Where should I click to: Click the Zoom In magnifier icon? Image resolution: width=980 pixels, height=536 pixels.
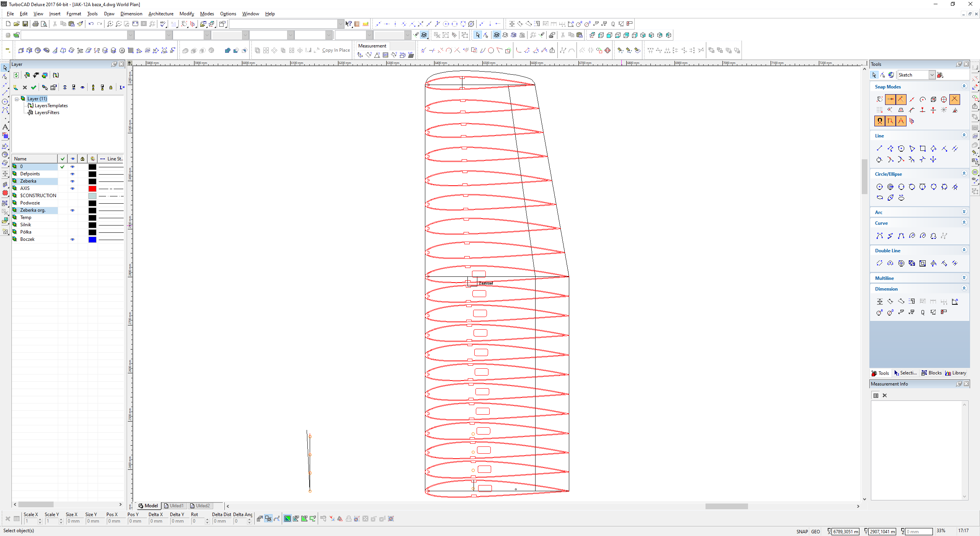(x=110, y=24)
